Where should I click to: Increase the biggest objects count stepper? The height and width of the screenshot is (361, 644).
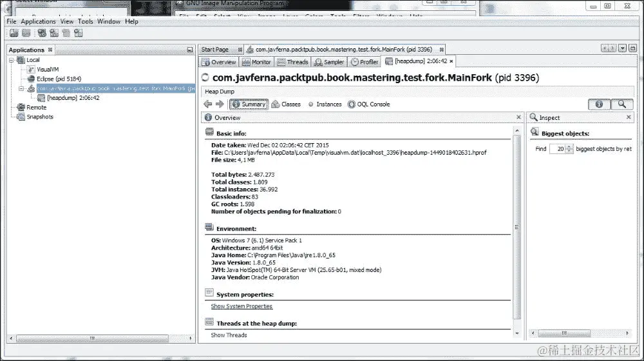tap(569, 146)
